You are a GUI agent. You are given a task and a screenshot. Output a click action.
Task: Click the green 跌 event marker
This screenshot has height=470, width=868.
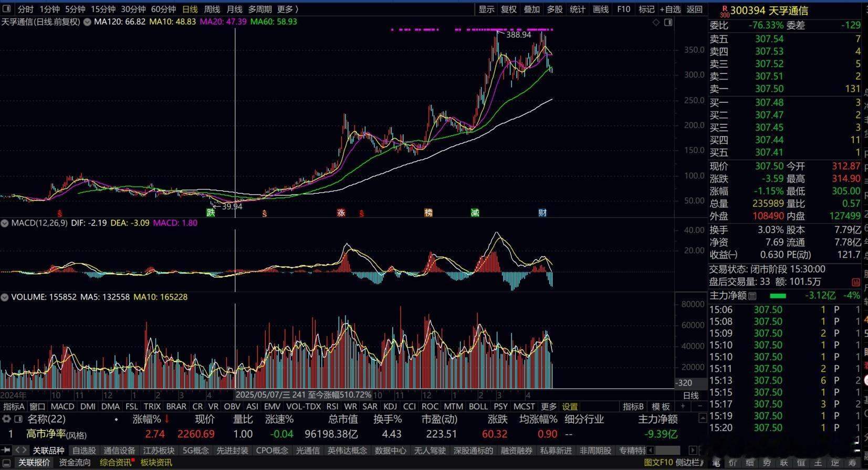211,212
